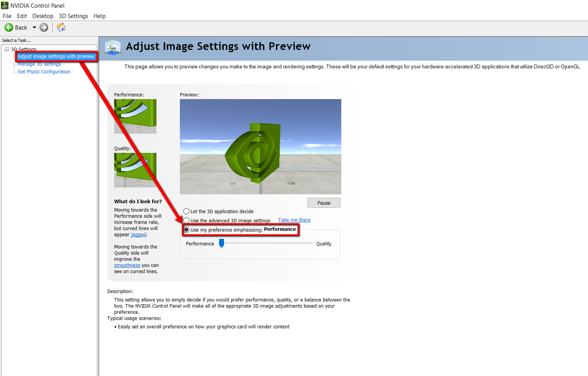Click the 'What do I look for?' heading

(138, 201)
